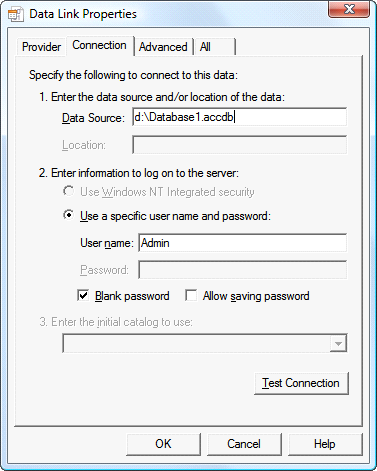Click the Location text box
Image resolution: width=377 pixels, height=471 pixels.
[239, 145]
